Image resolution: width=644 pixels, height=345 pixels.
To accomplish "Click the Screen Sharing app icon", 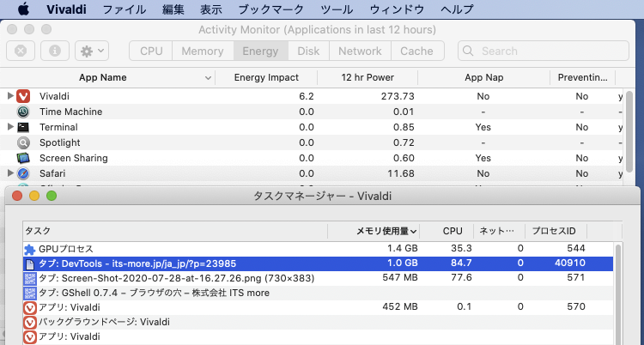I will pos(24,158).
